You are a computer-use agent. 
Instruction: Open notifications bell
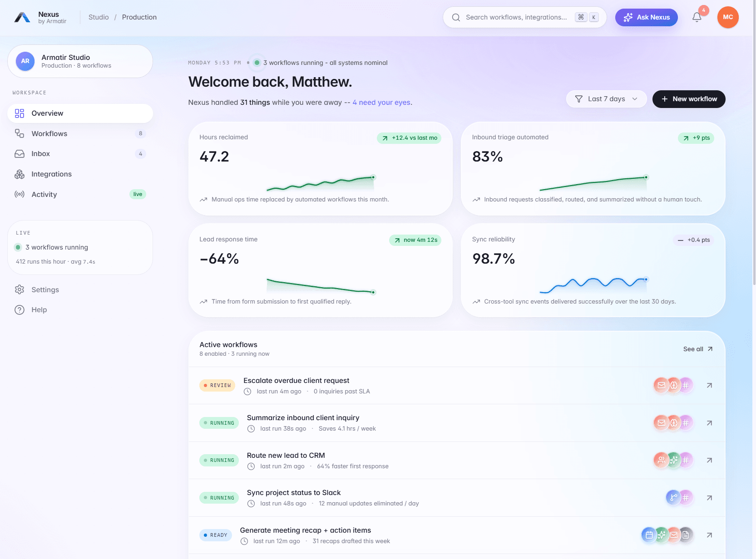tap(697, 17)
